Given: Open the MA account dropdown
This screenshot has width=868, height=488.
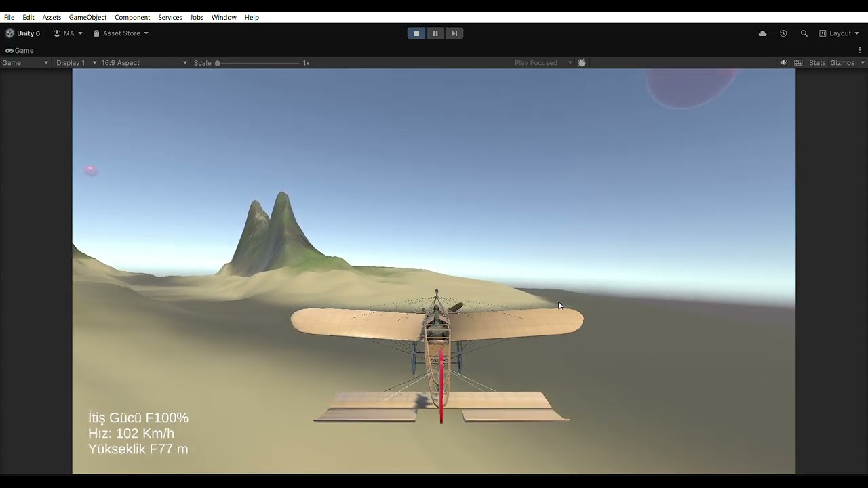Looking at the screenshot, I should point(68,33).
